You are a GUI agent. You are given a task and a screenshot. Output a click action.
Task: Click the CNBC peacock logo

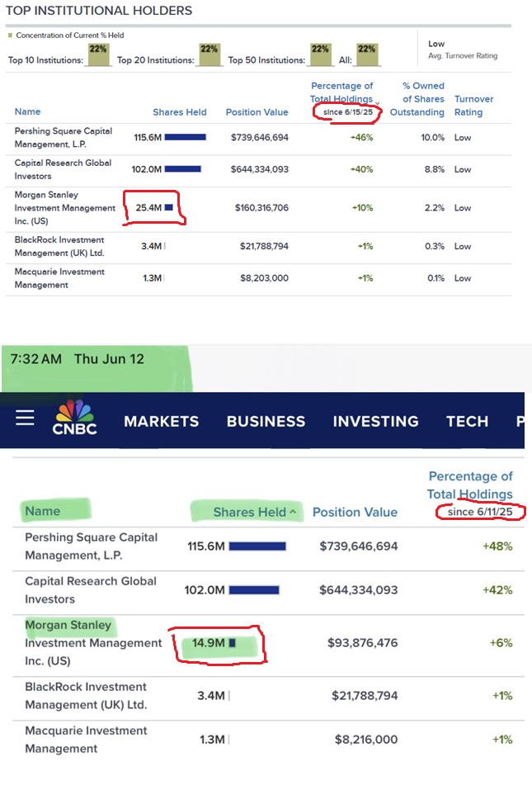pos(75,418)
